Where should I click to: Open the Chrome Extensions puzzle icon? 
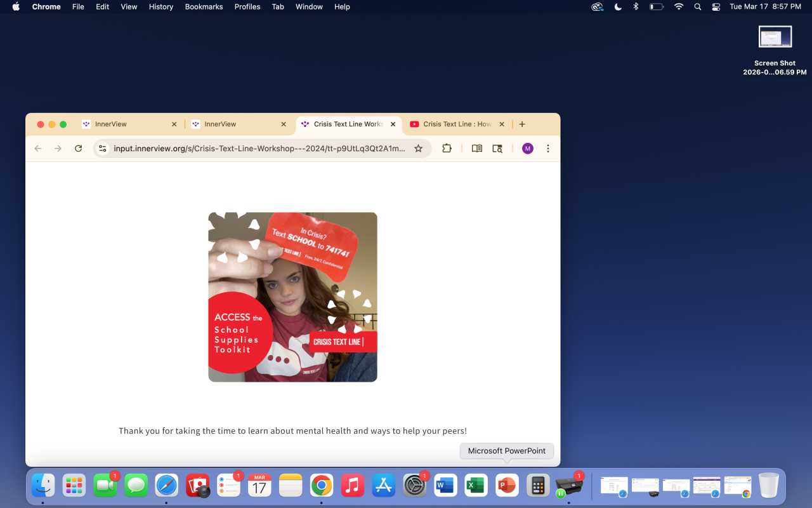(x=447, y=149)
